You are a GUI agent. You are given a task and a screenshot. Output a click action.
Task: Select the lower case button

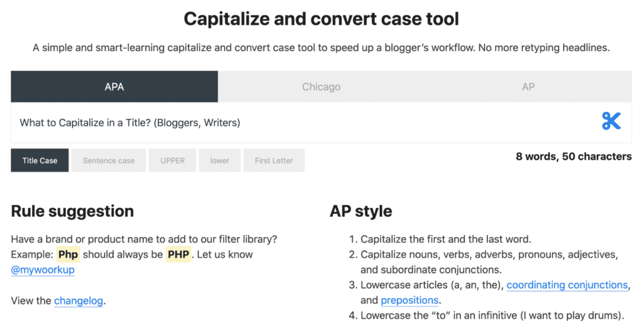219,160
